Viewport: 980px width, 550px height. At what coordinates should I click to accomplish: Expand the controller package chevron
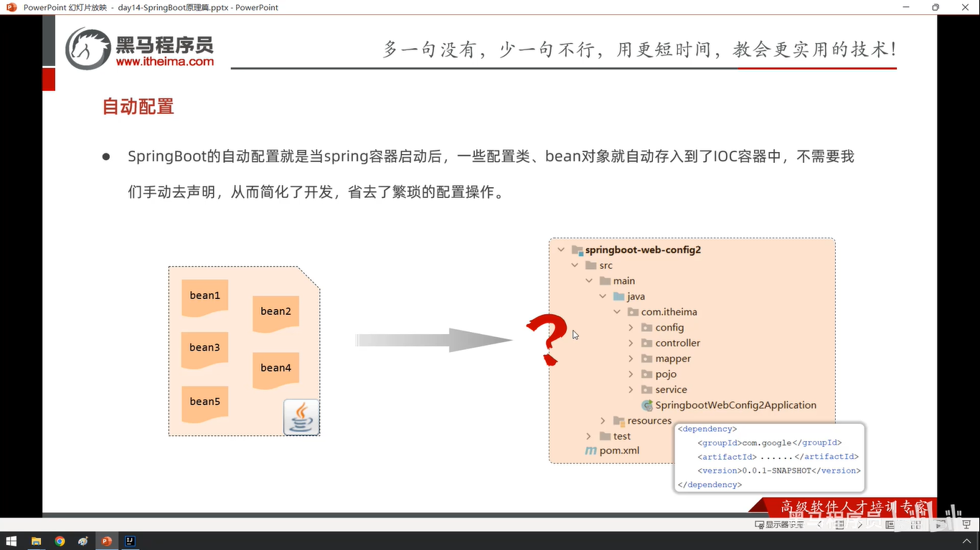tap(631, 343)
